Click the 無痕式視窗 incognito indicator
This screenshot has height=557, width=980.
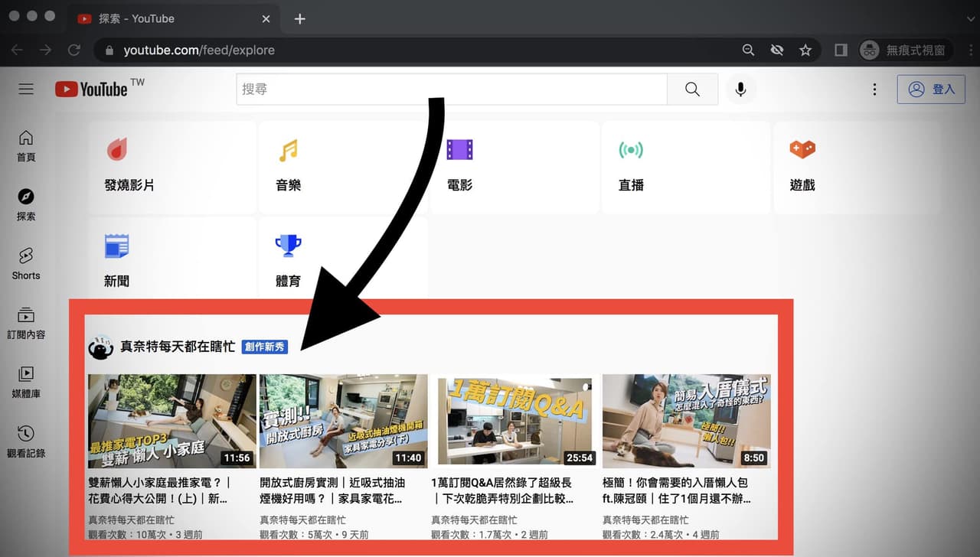tap(906, 50)
